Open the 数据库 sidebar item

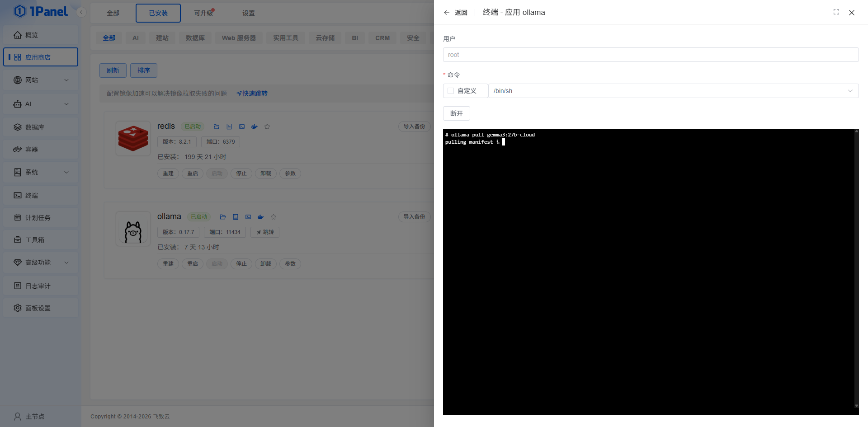pos(41,127)
